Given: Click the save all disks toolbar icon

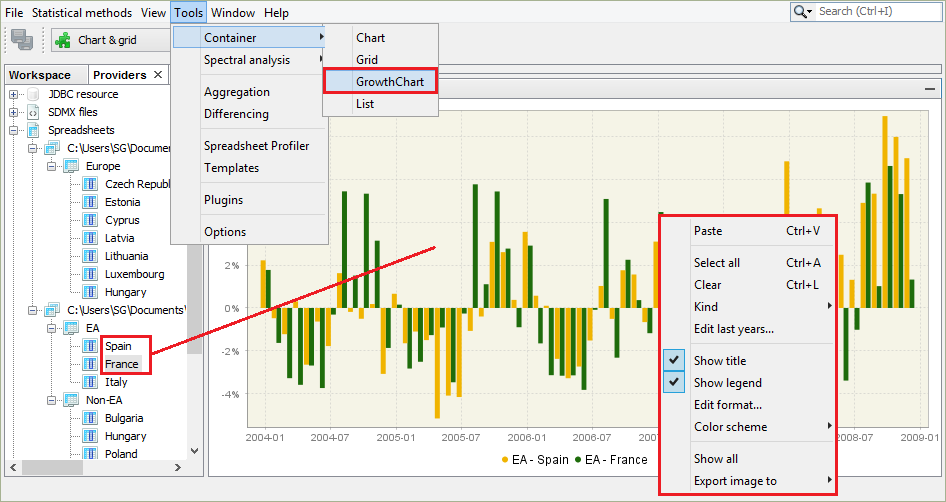Looking at the screenshot, I should [22, 40].
